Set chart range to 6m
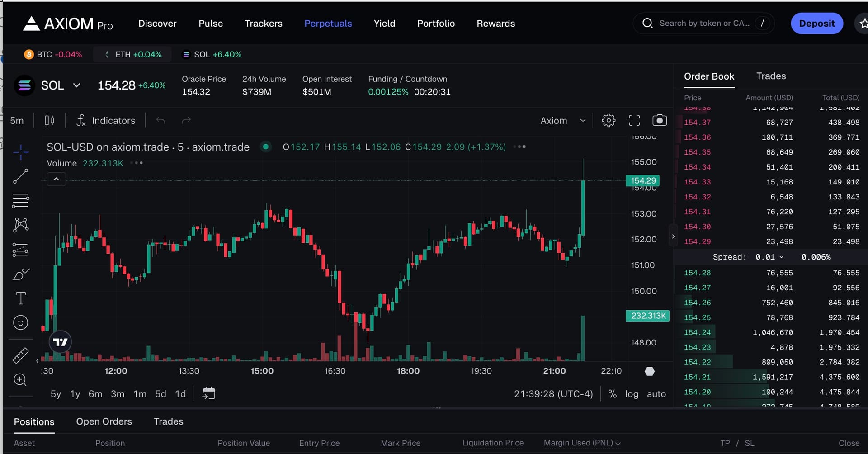868x454 pixels. coord(95,394)
